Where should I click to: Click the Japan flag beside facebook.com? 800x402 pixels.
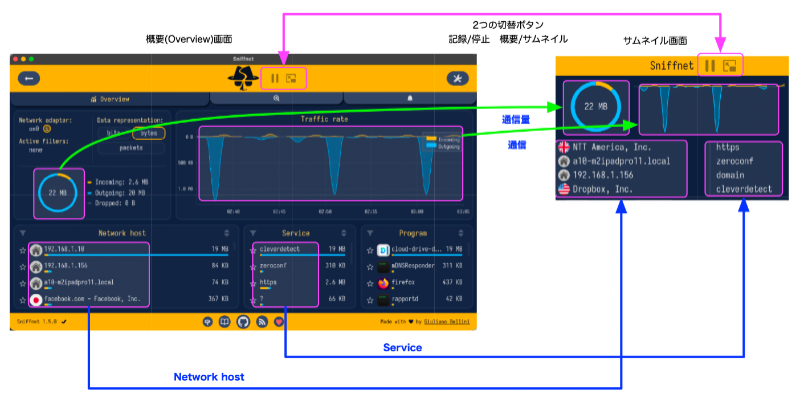pos(36,300)
